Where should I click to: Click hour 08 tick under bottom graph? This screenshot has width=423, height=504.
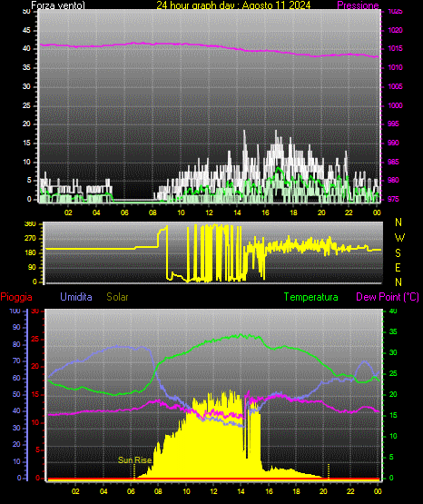click(x=158, y=491)
